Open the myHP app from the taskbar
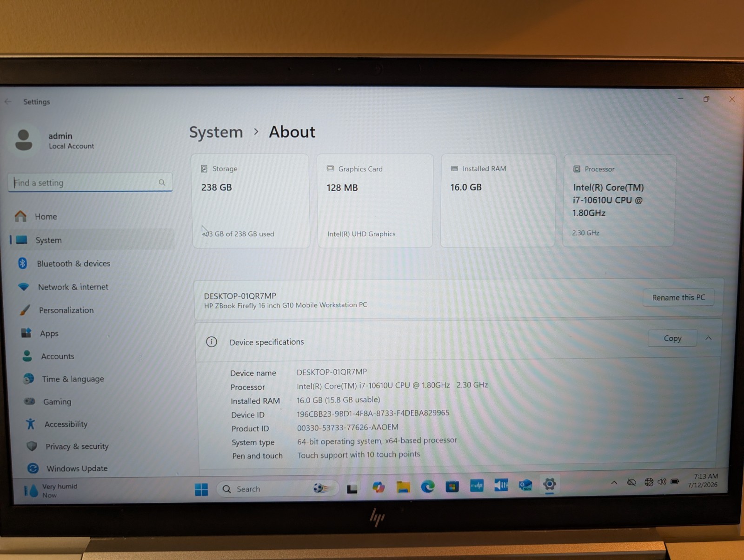 click(x=477, y=486)
